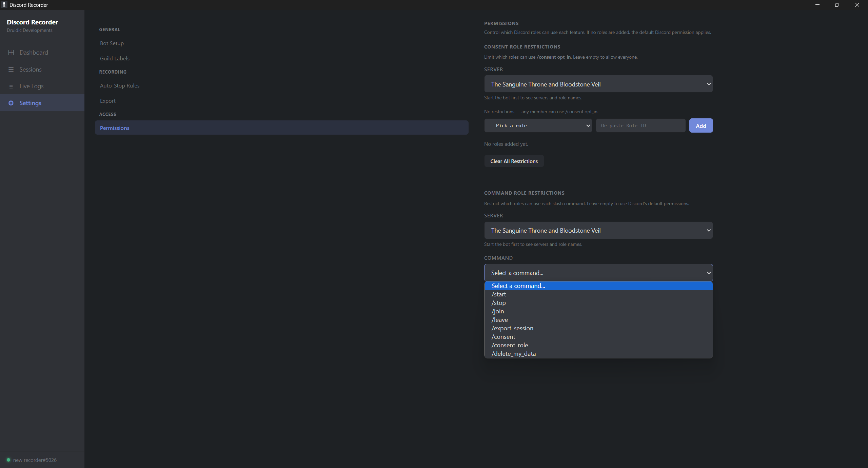Expand the Pick a role dropdown
Image resolution: width=868 pixels, height=468 pixels.
pos(538,125)
